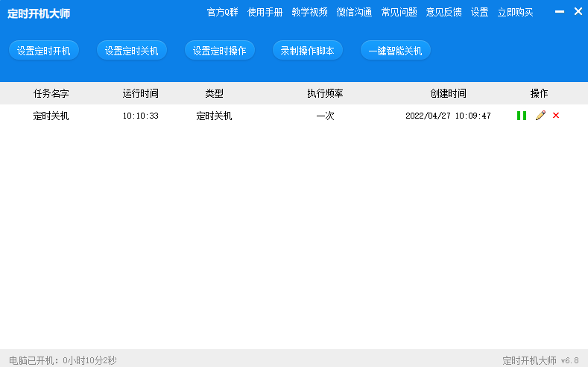Choose 一键智能关机 option

coord(396,51)
